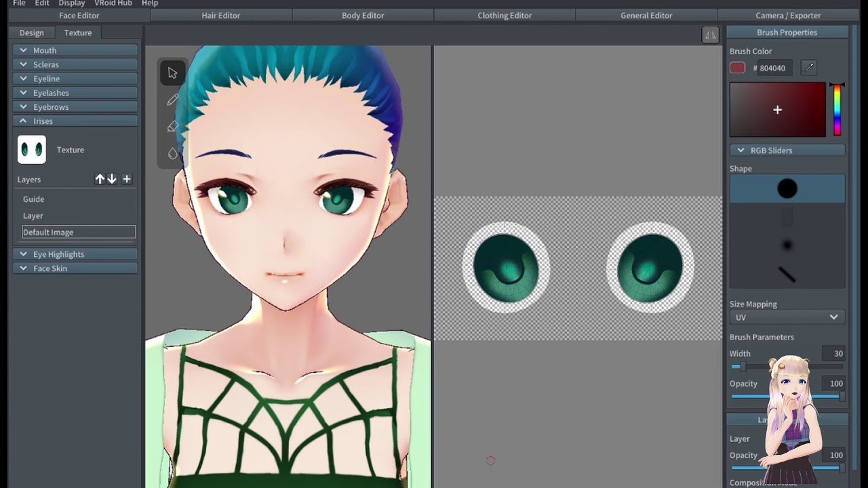Select the pencil brush tool
Viewport: 868px width, 488px height.
(172, 100)
